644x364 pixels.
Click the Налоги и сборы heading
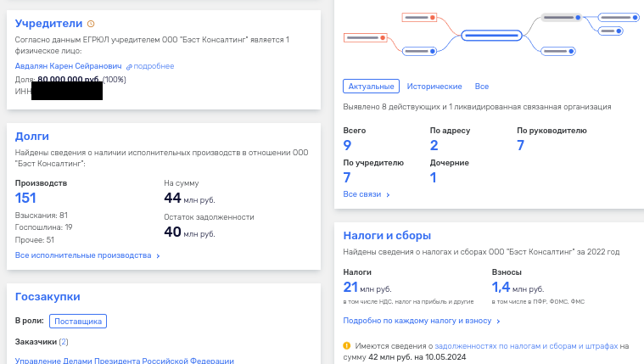coord(387,235)
